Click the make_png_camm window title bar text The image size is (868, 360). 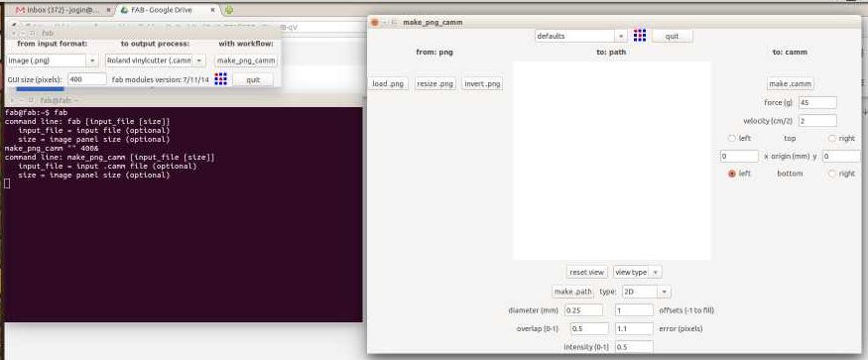(433, 22)
